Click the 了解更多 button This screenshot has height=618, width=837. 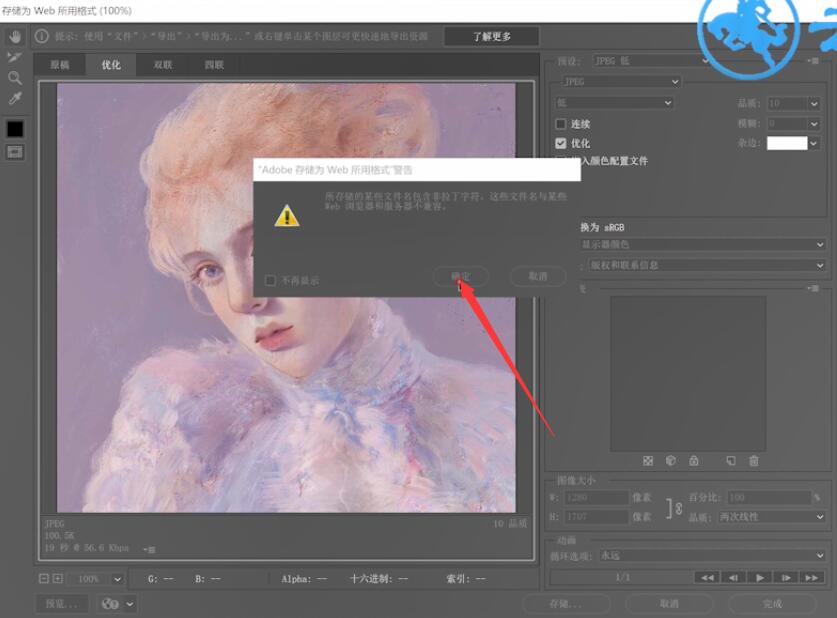click(492, 36)
